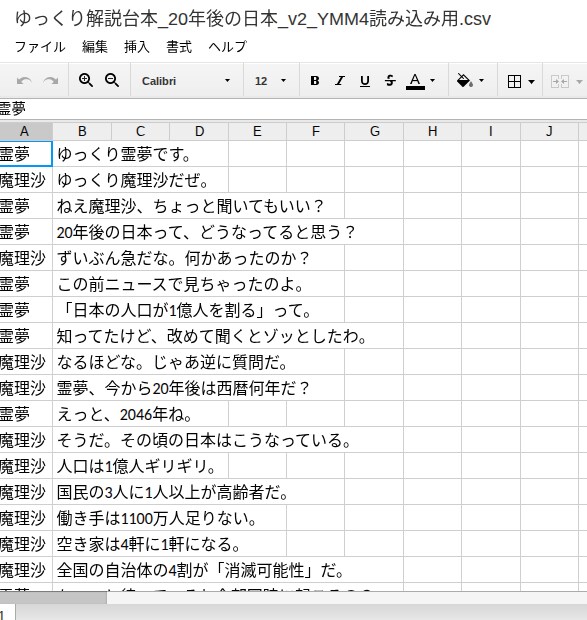Screen dimensions: 587x620
Task: Select column A header
Action: point(24,131)
